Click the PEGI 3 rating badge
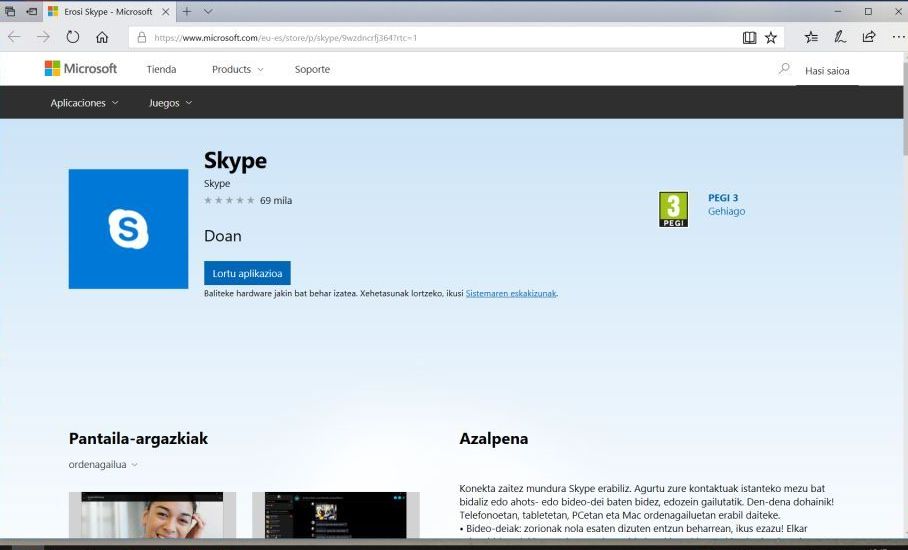The width and height of the screenshot is (908, 550). pos(673,209)
